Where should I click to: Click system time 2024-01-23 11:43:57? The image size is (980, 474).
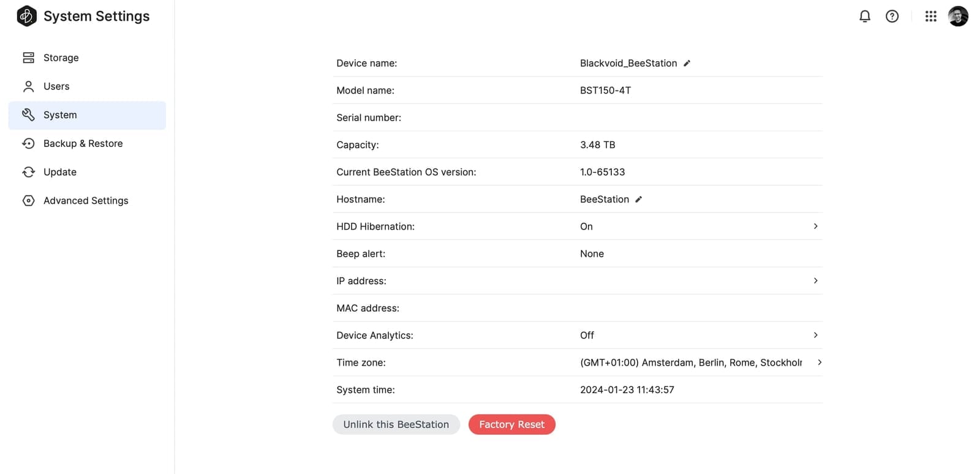(627, 390)
